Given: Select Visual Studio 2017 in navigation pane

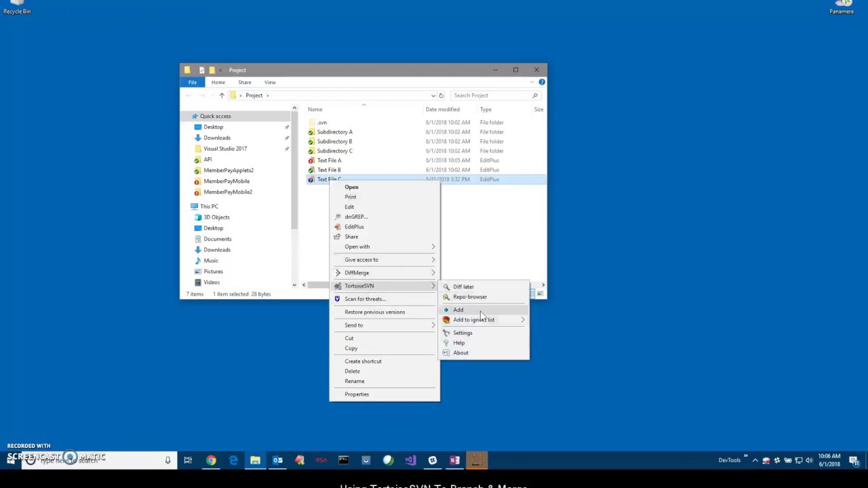Looking at the screenshot, I should 225,149.
